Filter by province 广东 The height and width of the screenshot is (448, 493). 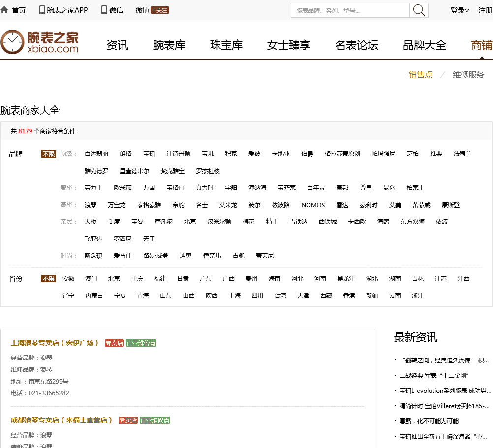(206, 279)
